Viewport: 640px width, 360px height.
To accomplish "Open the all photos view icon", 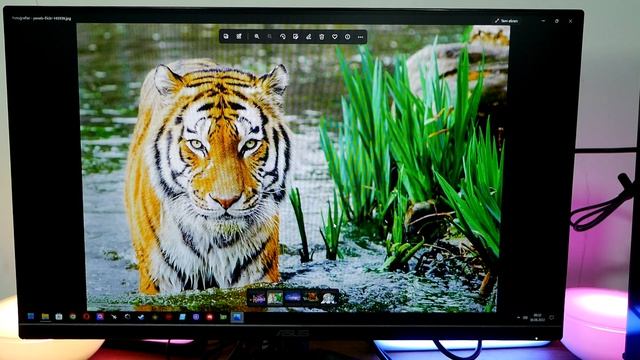I will [x=226, y=37].
